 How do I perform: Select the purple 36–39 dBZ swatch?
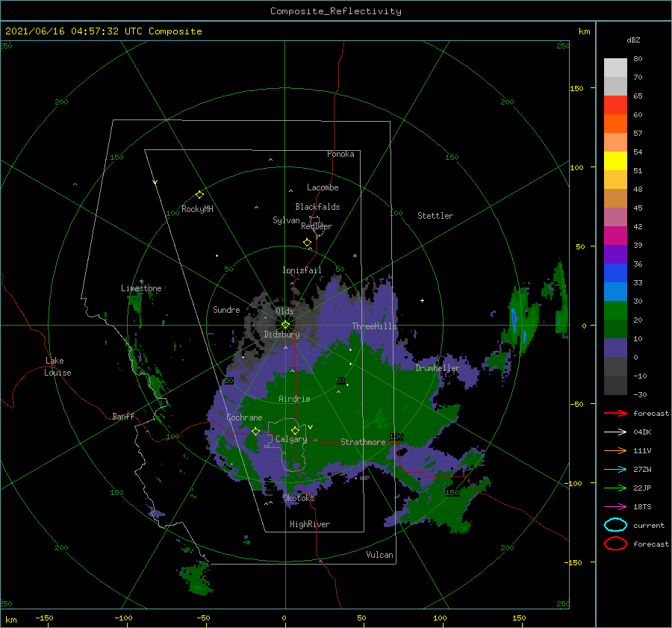pyautogui.click(x=615, y=254)
